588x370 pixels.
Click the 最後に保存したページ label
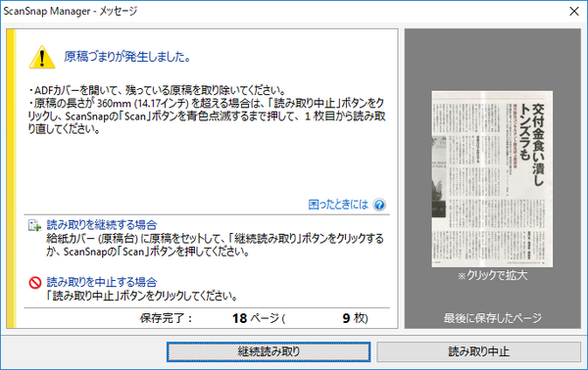click(x=492, y=318)
